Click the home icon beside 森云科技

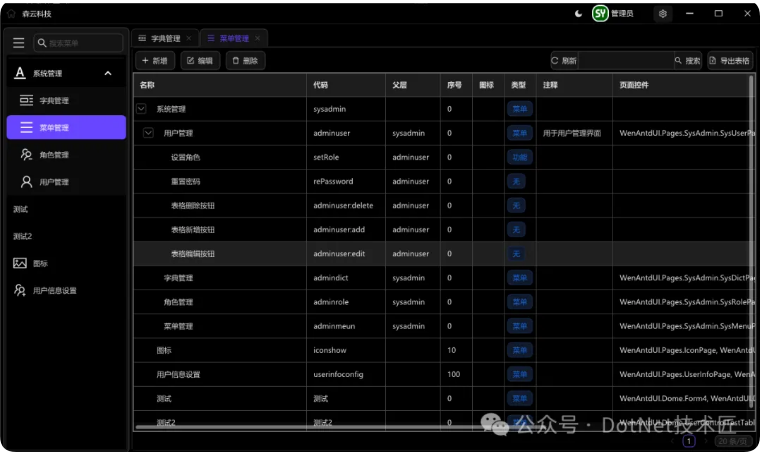click(11, 14)
